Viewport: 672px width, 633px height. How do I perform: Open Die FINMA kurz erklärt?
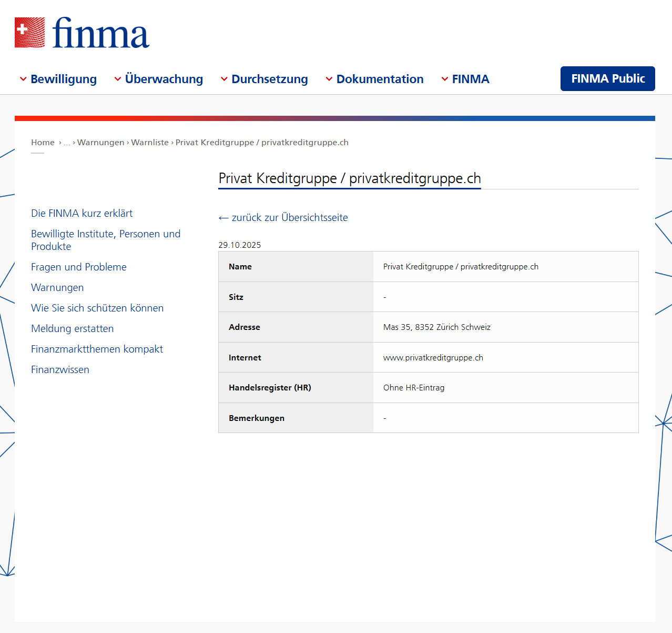pos(82,213)
